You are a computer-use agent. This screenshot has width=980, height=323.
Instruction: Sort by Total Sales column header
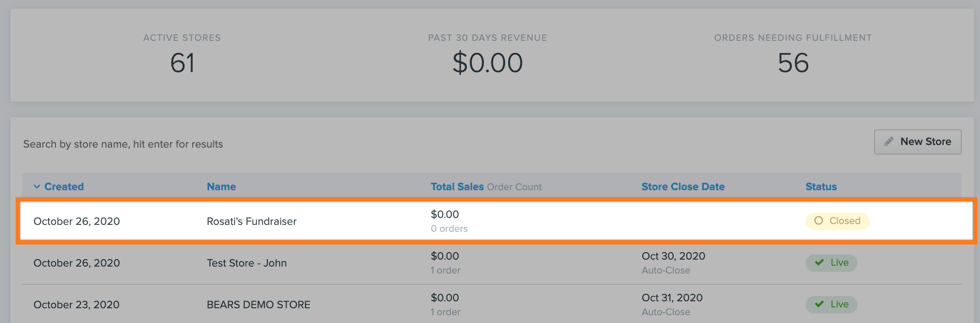[x=457, y=187]
